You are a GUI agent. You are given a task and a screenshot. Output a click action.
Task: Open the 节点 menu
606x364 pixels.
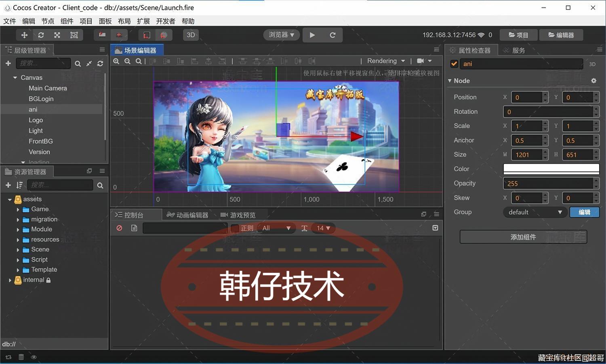48,21
